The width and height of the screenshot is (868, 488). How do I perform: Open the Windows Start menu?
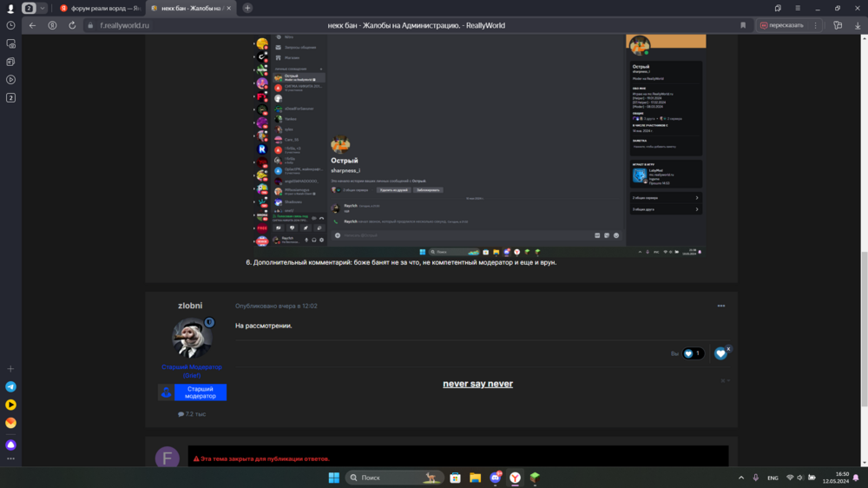pyautogui.click(x=334, y=478)
